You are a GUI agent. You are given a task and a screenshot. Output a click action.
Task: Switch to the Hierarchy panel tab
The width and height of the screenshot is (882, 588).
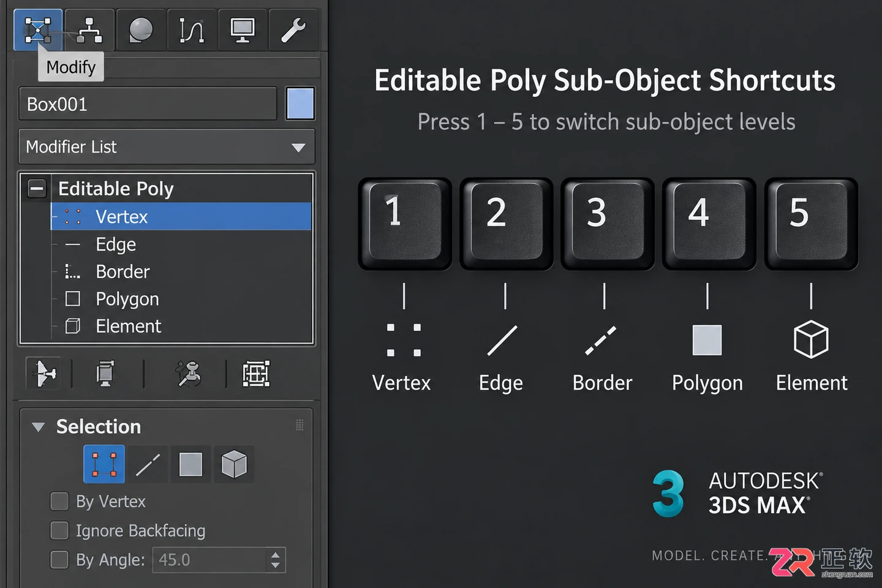[89, 29]
